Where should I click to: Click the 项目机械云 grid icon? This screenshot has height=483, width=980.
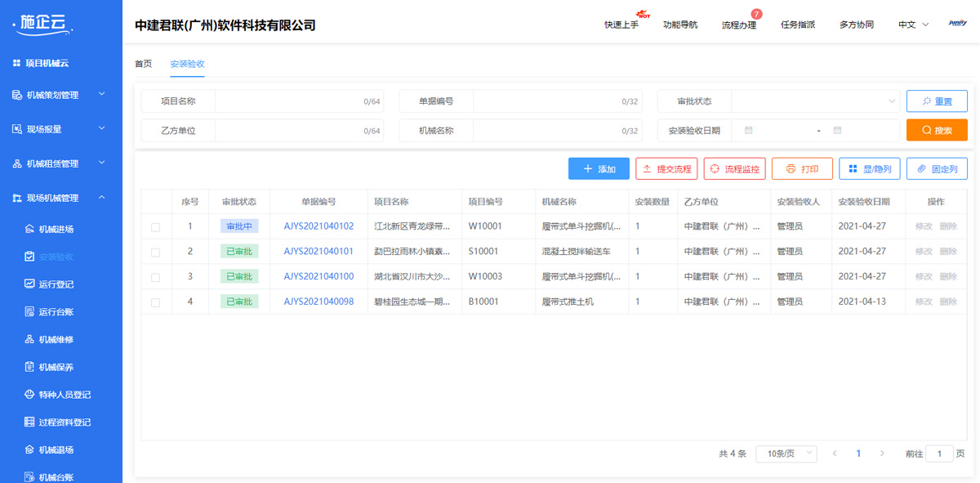coord(16,63)
